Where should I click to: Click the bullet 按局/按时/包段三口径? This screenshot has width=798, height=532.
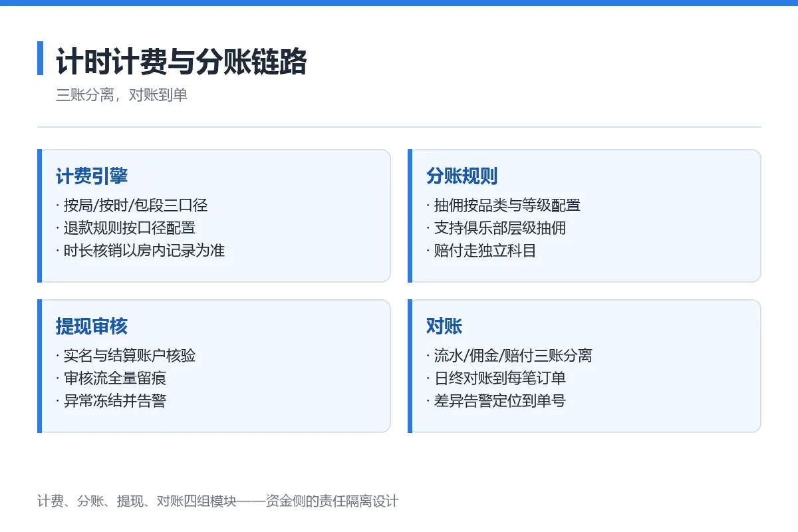(x=132, y=205)
